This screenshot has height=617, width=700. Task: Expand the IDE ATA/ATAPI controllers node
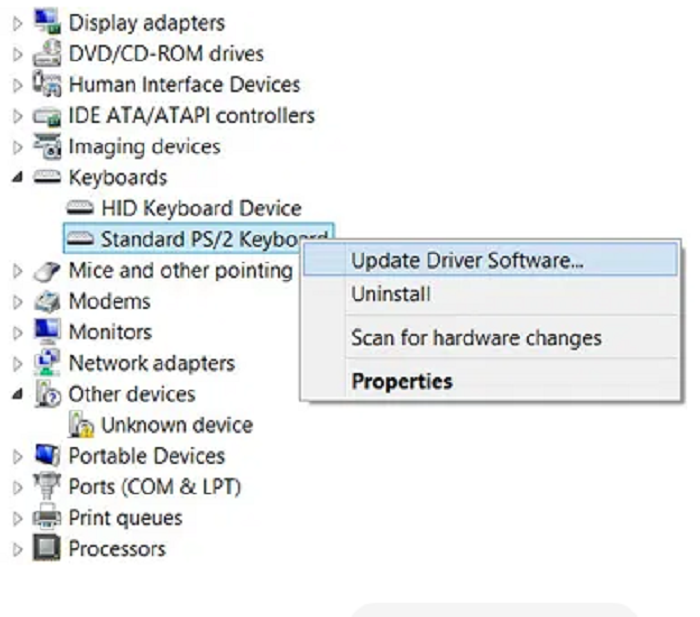point(17,116)
